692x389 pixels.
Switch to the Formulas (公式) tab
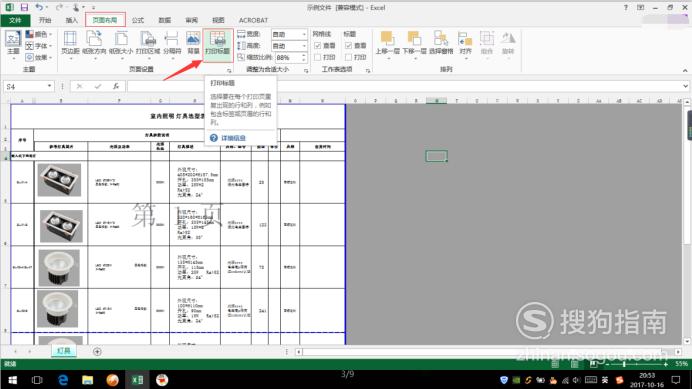click(x=138, y=20)
